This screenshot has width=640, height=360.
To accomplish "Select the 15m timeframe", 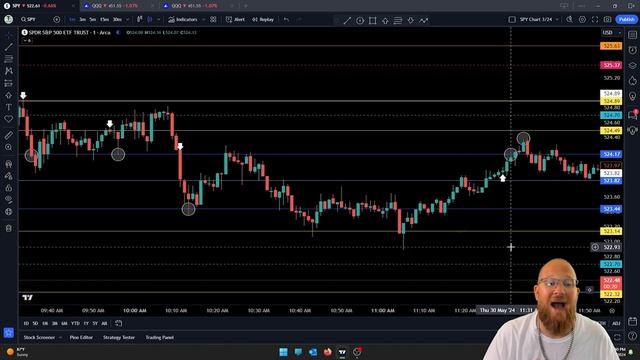I will (x=104, y=19).
